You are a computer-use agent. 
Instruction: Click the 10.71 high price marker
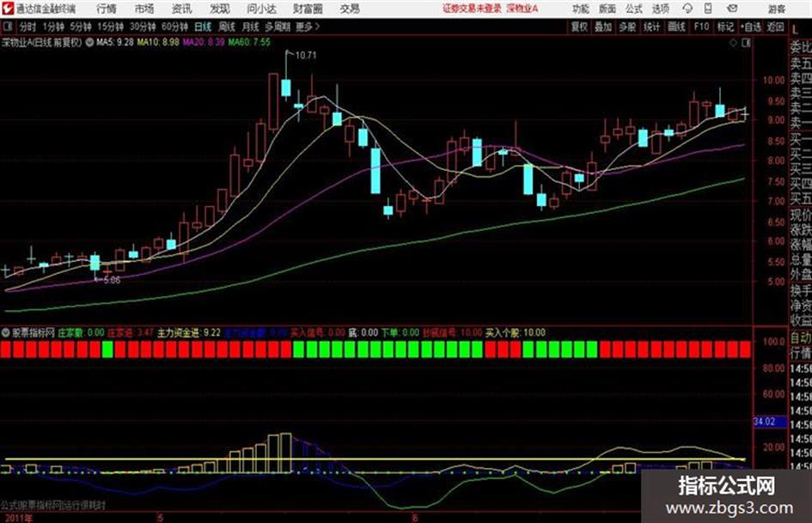306,55
